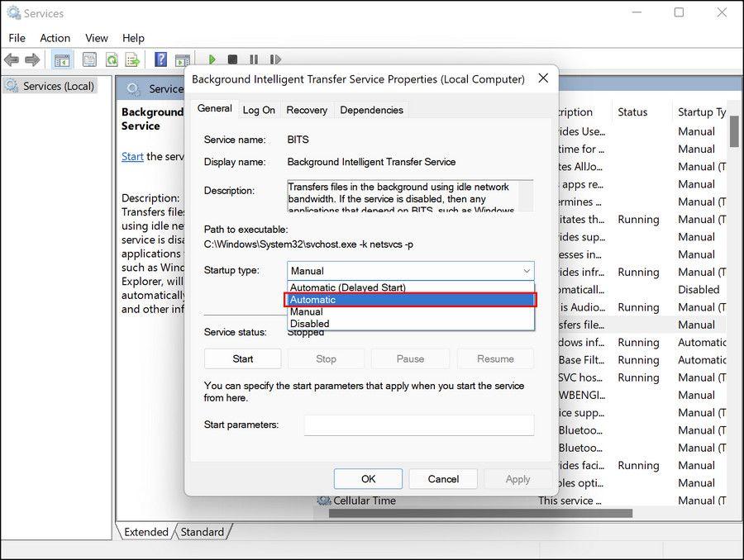Click the Forward arrow in the toolbar
Image resolution: width=744 pixels, height=560 pixels.
pos(32,60)
